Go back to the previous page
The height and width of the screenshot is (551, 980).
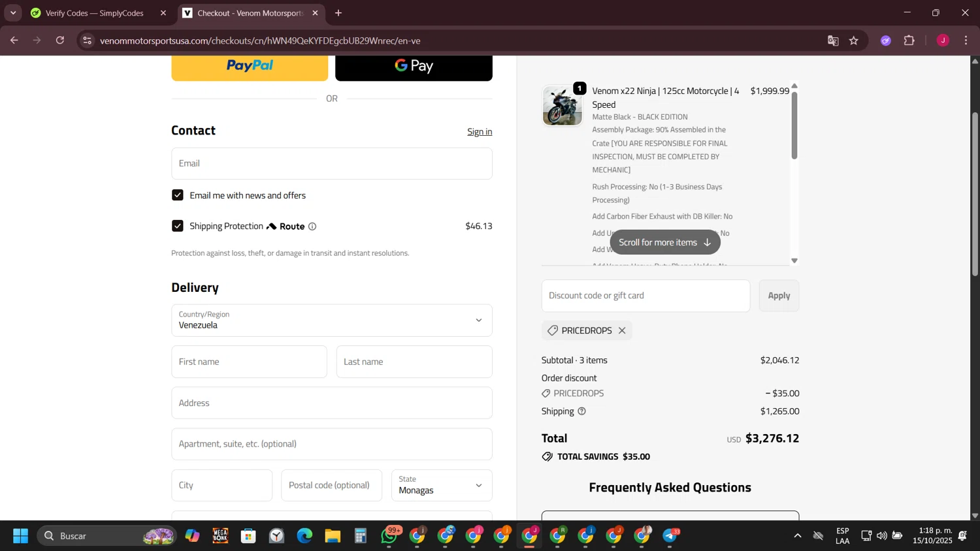(x=14, y=40)
